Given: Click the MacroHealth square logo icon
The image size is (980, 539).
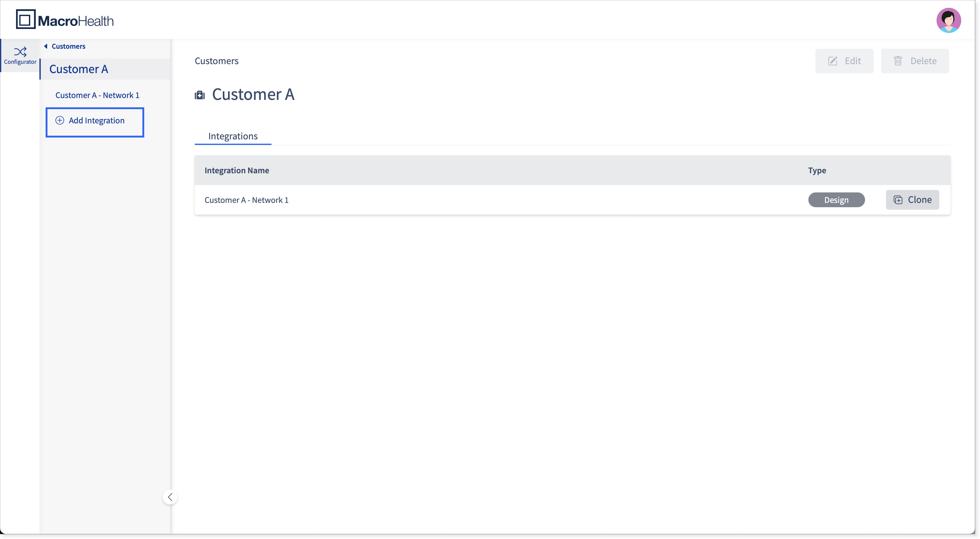Looking at the screenshot, I should pos(26,19).
